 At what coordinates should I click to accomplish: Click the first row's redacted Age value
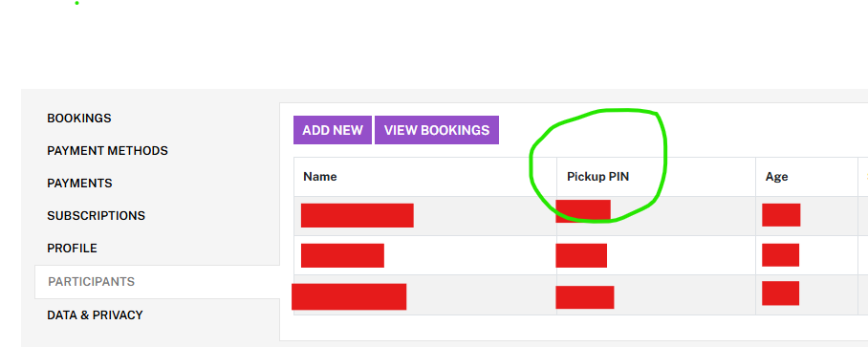click(x=781, y=215)
